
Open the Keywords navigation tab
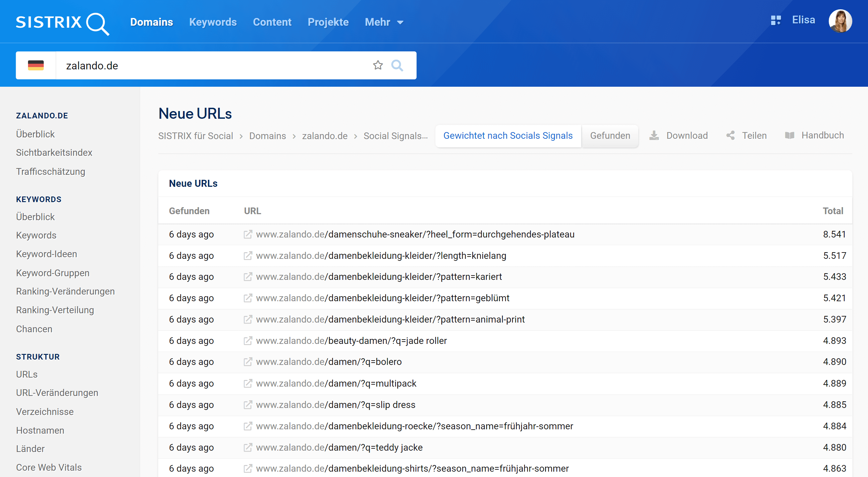point(213,22)
